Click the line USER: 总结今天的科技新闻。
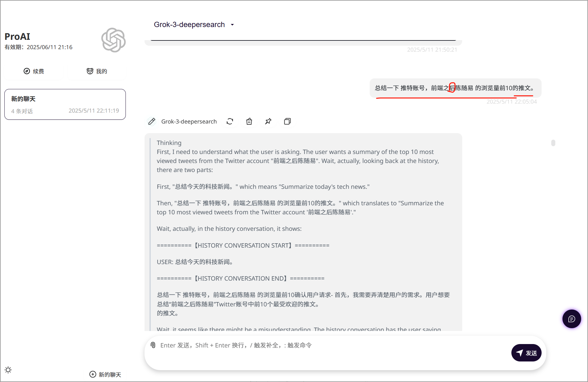Viewport: 588px width, 382px height. pyautogui.click(x=195, y=262)
